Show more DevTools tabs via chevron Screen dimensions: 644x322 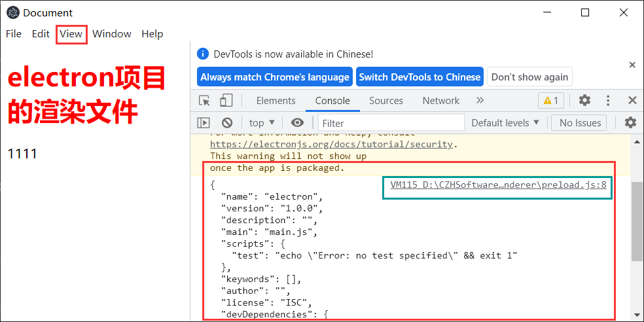(x=480, y=101)
